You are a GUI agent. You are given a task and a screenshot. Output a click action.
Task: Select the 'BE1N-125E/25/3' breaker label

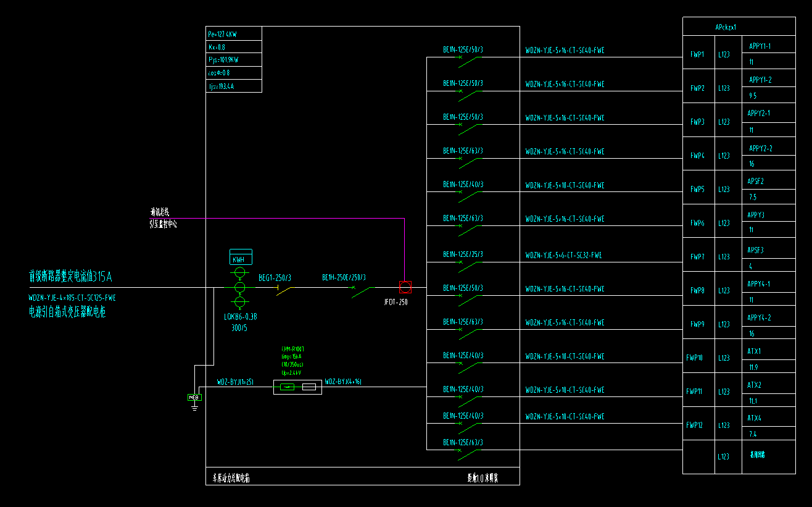(x=463, y=254)
